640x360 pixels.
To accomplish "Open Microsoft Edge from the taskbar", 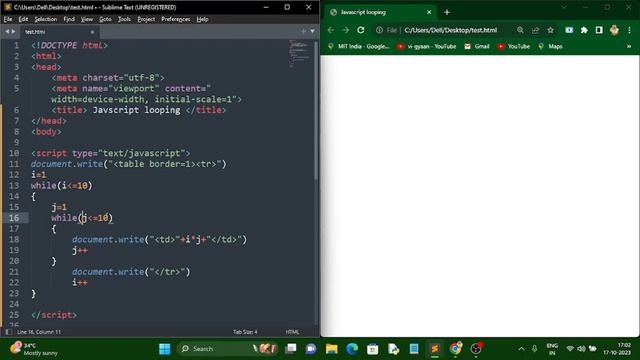I will pyautogui.click(x=352, y=349).
